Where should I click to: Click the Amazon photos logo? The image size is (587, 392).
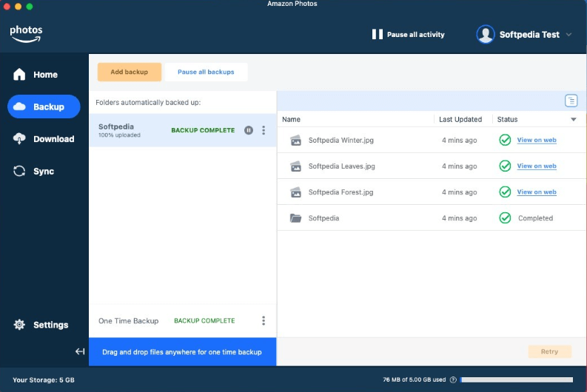pyautogui.click(x=26, y=34)
